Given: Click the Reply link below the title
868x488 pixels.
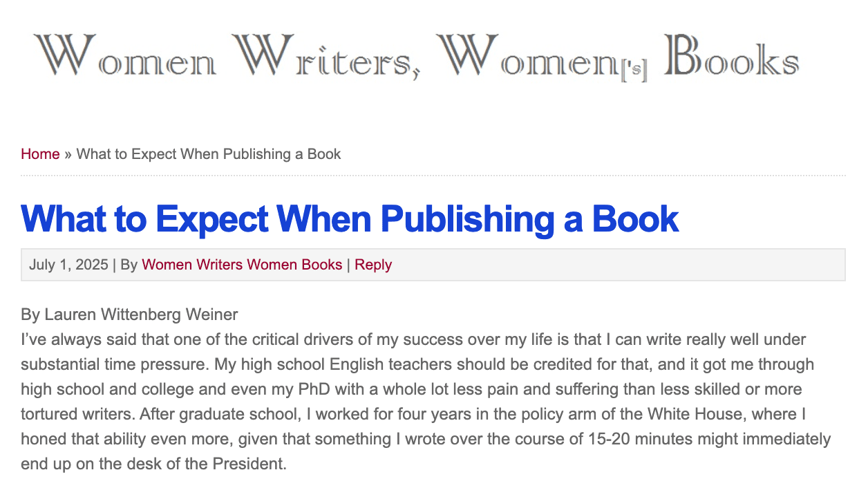Looking at the screenshot, I should click(x=373, y=265).
